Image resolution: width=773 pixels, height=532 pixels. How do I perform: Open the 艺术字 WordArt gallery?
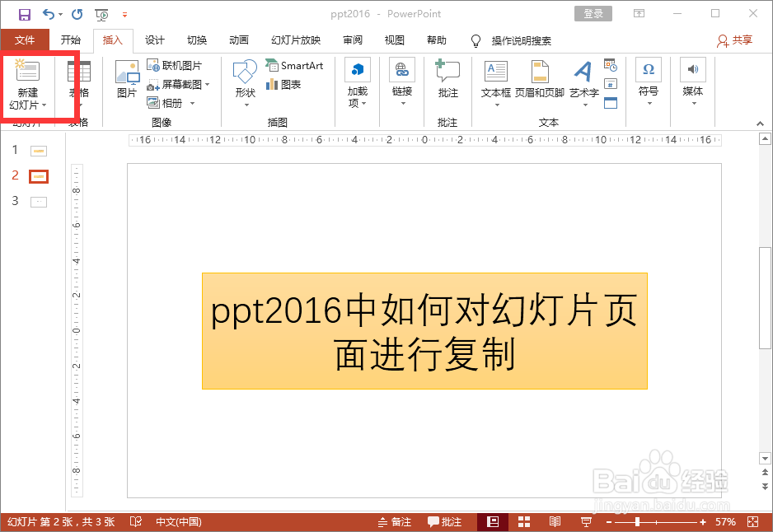coord(584,82)
